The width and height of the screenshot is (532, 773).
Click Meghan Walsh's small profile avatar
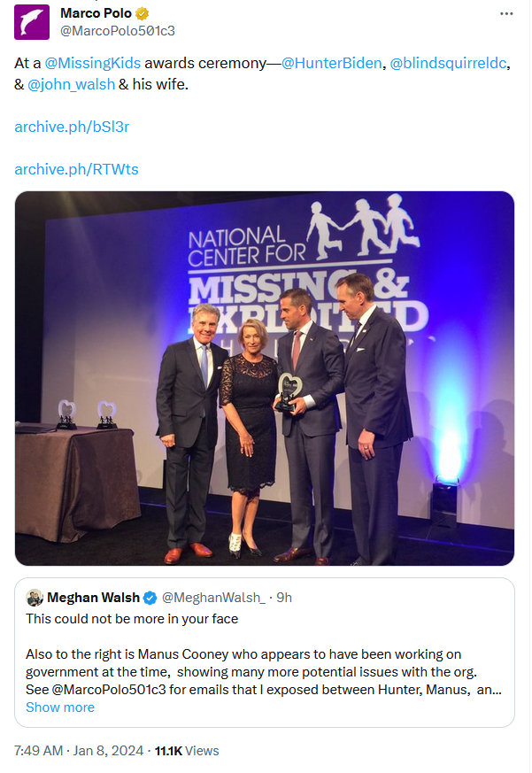pos(35,598)
